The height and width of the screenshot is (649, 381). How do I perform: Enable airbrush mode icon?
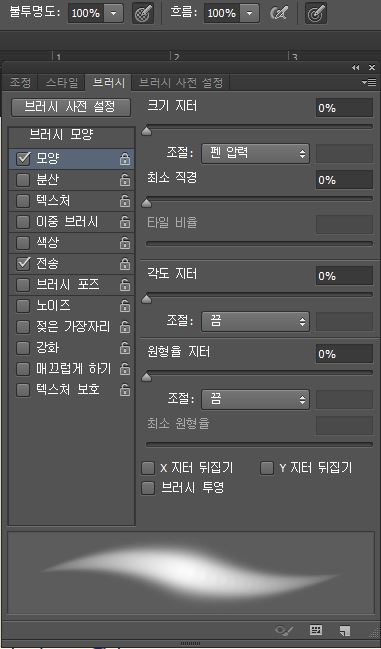(x=279, y=14)
